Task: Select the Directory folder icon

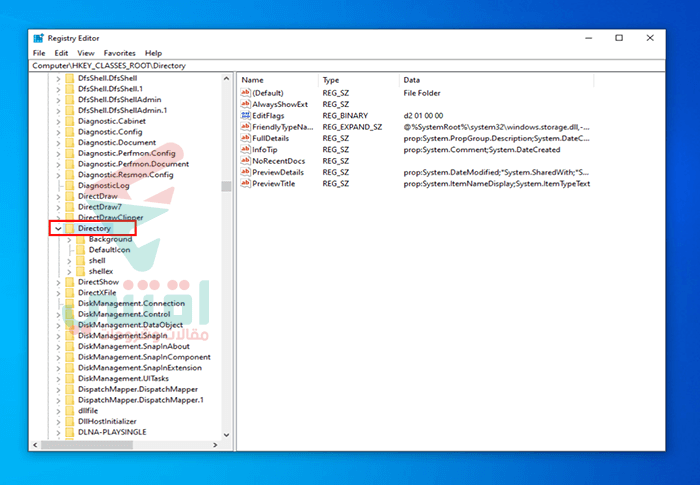Action: [70, 228]
